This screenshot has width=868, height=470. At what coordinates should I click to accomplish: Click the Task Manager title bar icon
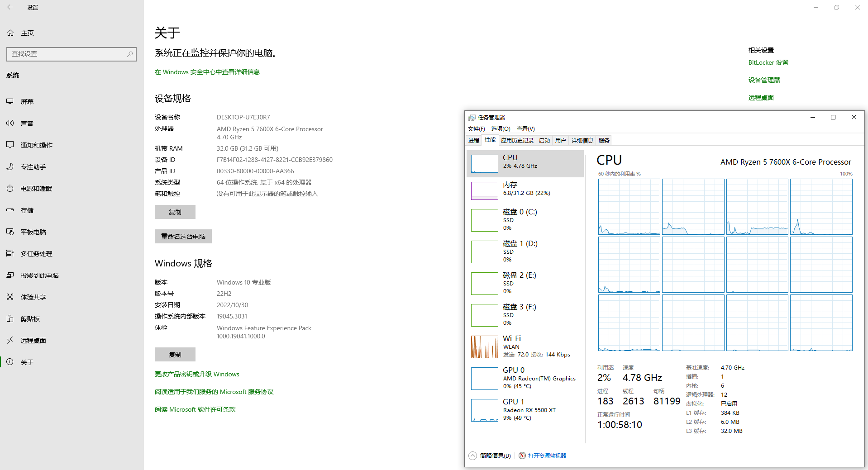click(x=472, y=118)
